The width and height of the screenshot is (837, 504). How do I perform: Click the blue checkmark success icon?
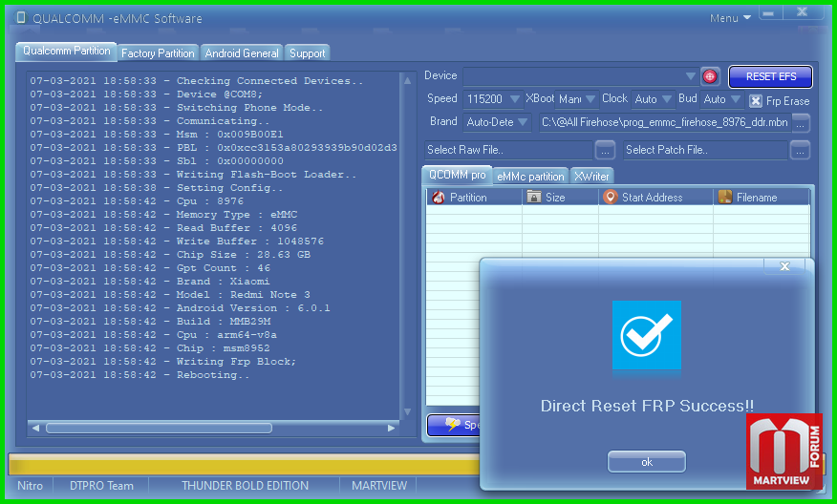point(647,335)
